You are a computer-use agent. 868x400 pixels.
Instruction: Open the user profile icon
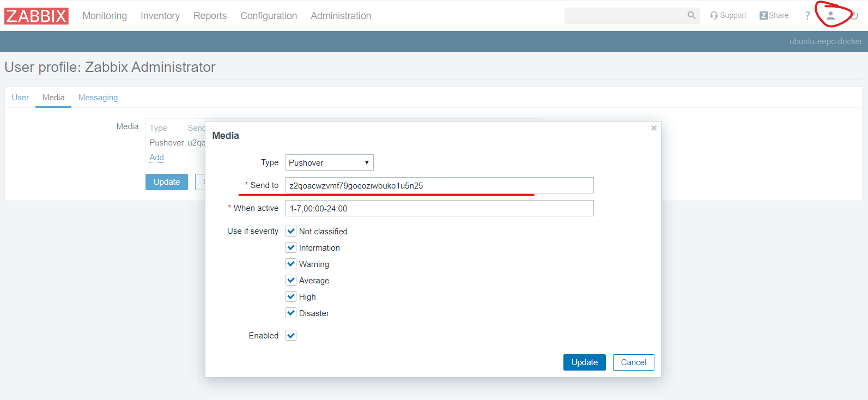coord(830,15)
